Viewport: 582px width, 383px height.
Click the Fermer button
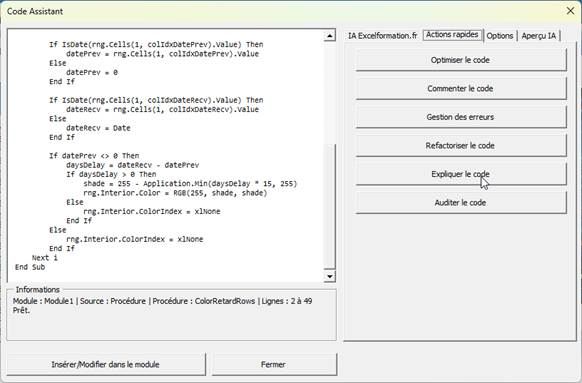coord(274,364)
